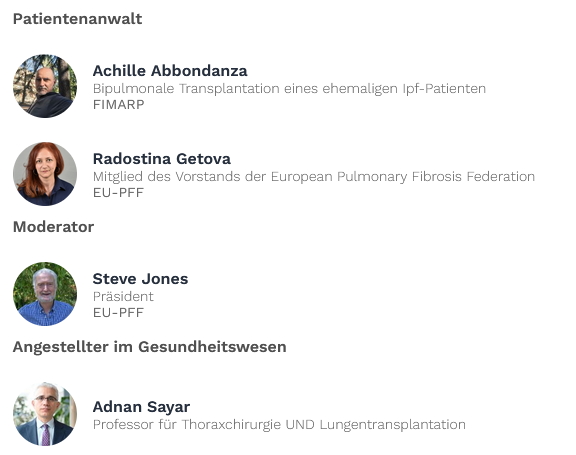Select the Mitglied des Vorstands description
This screenshot has height=455, width=576.
(x=314, y=177)
